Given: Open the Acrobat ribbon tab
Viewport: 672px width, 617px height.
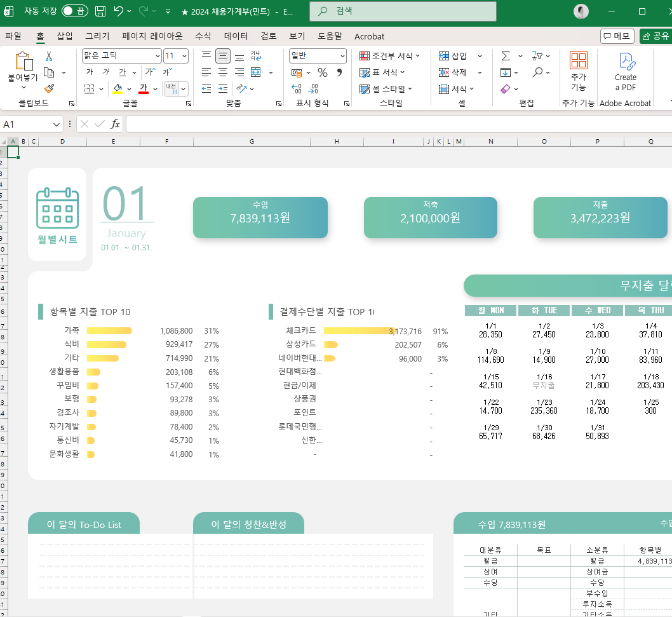Looking at the screenshot, I should coord(370,36).
